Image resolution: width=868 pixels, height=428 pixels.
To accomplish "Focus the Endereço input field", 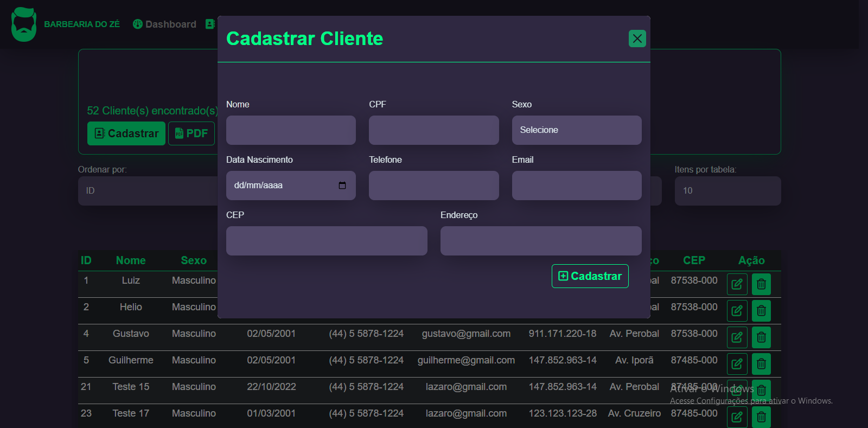I will tap(541, 241).
